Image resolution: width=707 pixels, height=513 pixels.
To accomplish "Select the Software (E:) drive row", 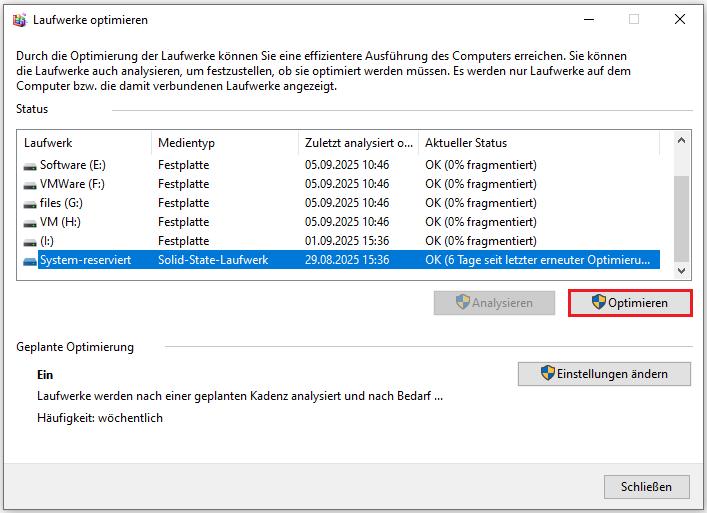I will coord(341,165).
